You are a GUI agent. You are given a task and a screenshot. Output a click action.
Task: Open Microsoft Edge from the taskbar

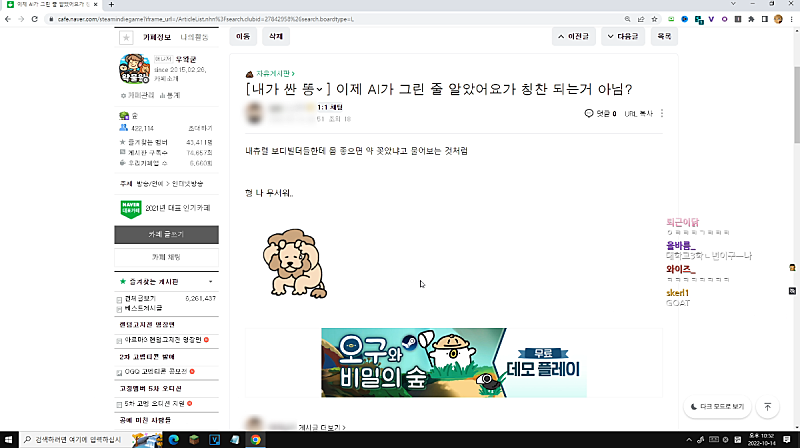[173, 439]
